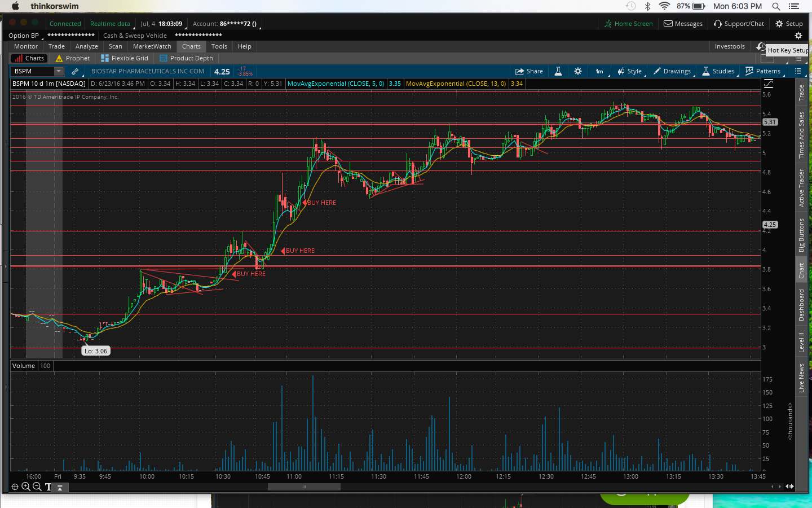
Task: Select the MarketWatch main tab
Action: [152, 46]
